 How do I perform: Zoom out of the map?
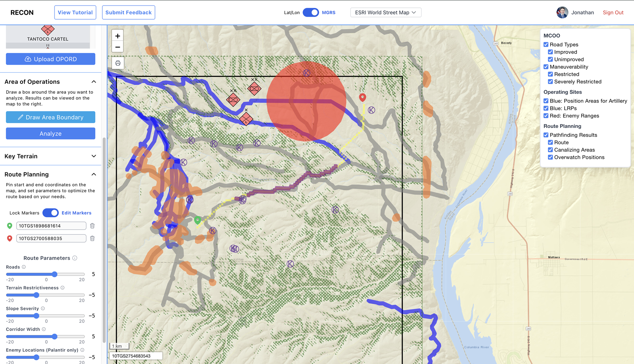[118, 47]
